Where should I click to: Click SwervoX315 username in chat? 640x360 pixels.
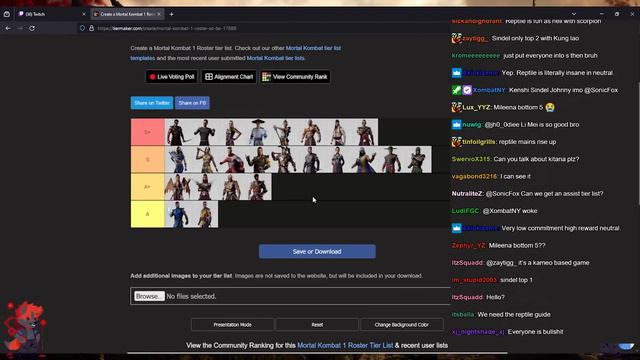pos(471,159)
